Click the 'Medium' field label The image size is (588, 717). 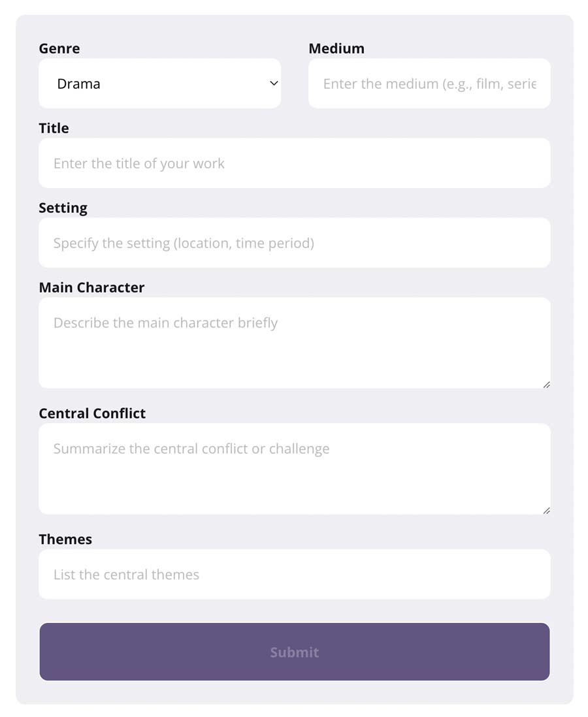pyautogui.click(x=336, y=48)
